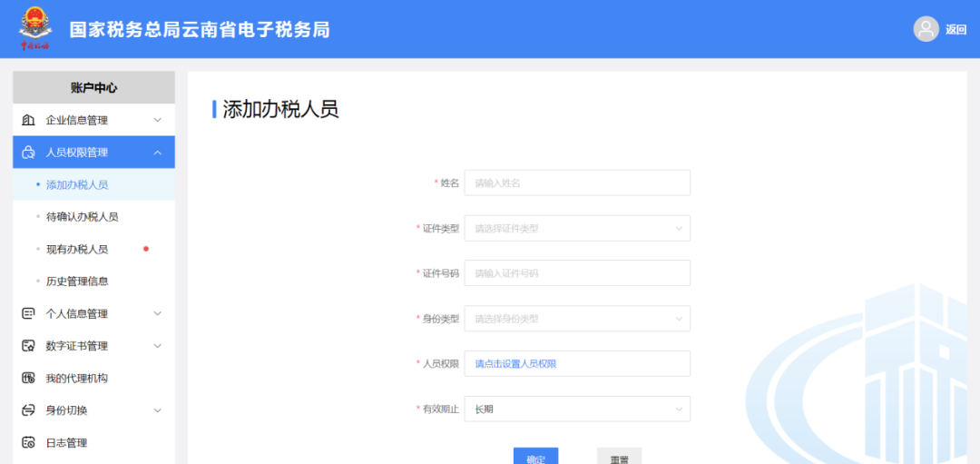Click the 数字证书管理 certificate icon
This screenshot has width=980, height=464.
click(28, 346)
